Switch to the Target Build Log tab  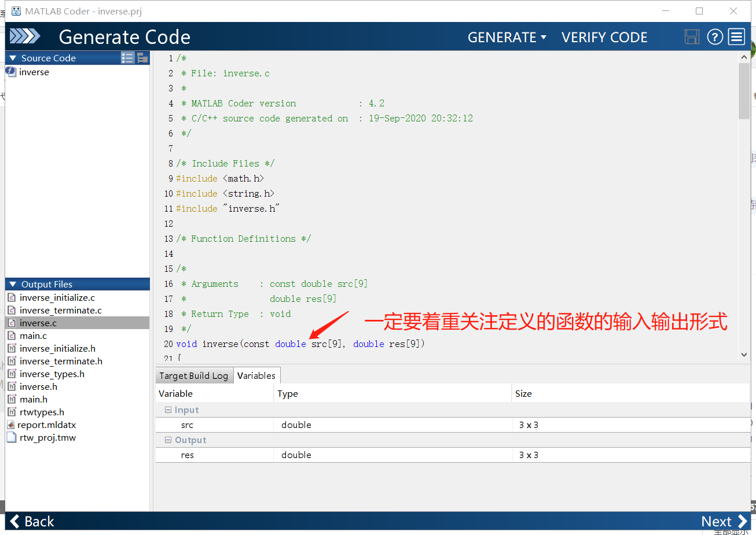pos(194,375)
